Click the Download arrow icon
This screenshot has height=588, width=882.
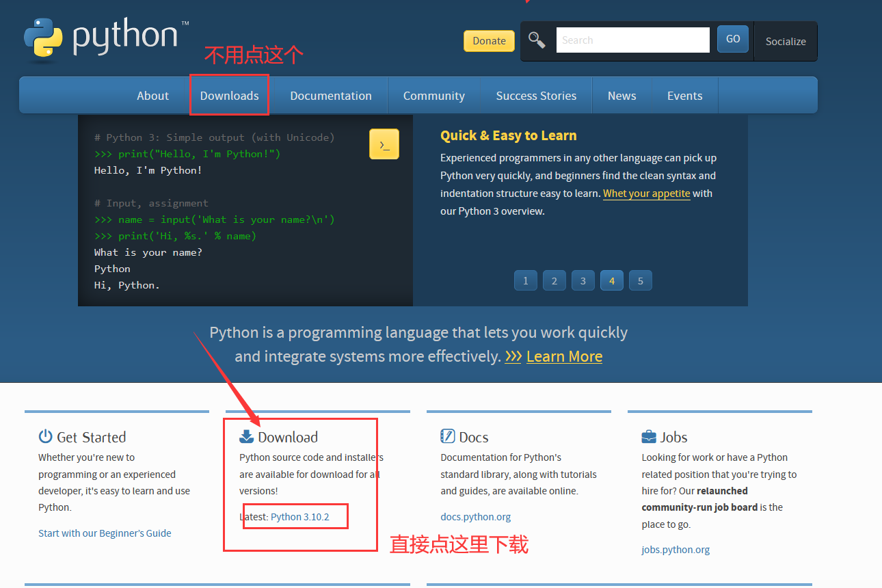pyautogui.click(x=247, y=436)
